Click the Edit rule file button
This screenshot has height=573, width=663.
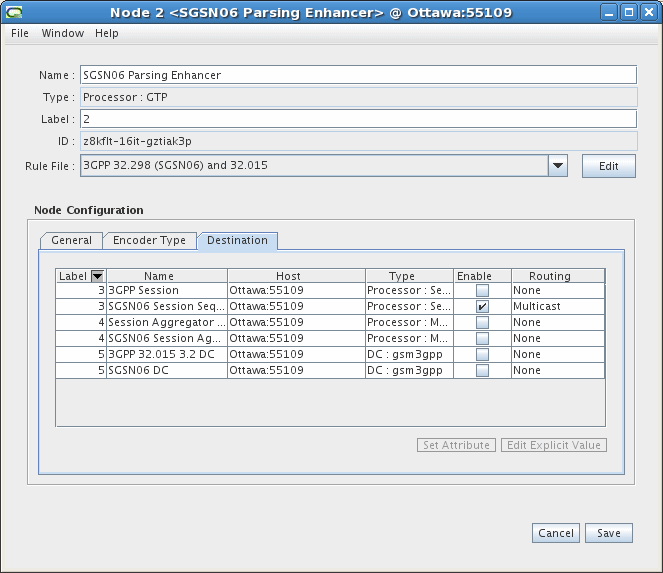[x=608, y=166]
